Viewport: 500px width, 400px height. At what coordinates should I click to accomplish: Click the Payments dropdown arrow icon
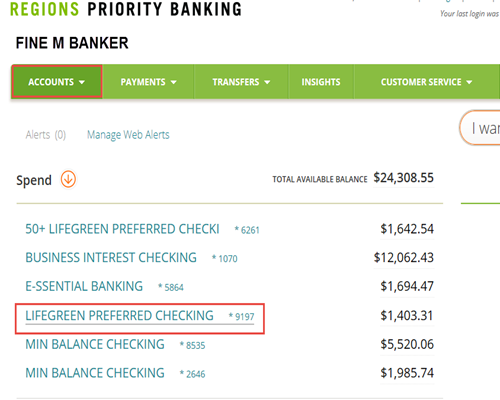point(173,82)
